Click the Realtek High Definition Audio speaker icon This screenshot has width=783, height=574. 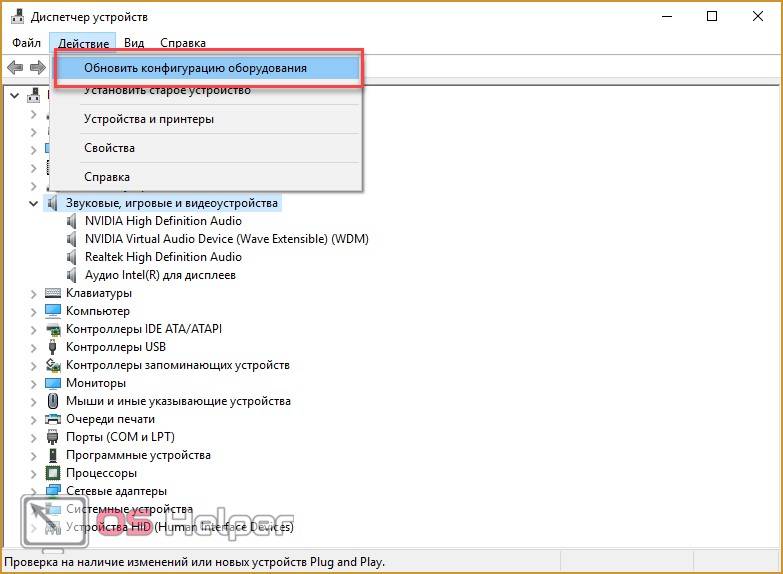coord(73,257)
